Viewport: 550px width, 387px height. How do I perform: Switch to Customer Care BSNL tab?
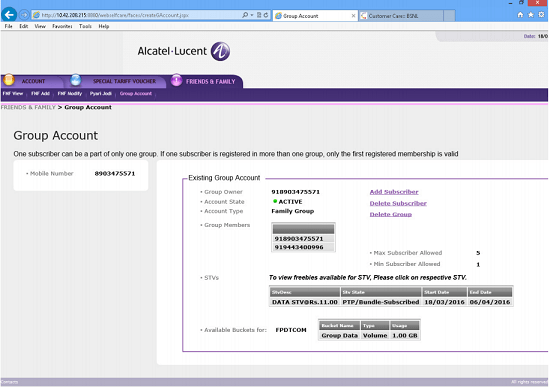click(401, 16)
